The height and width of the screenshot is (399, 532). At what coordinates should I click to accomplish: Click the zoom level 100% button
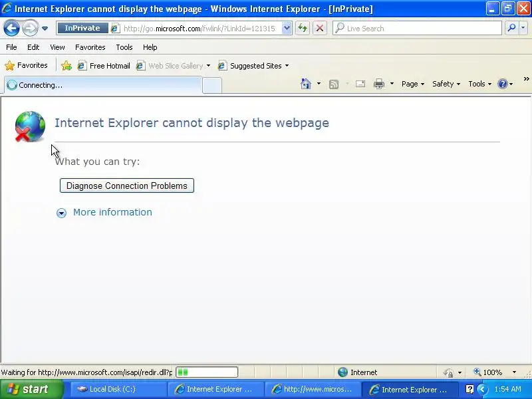(x=488, y=372)
